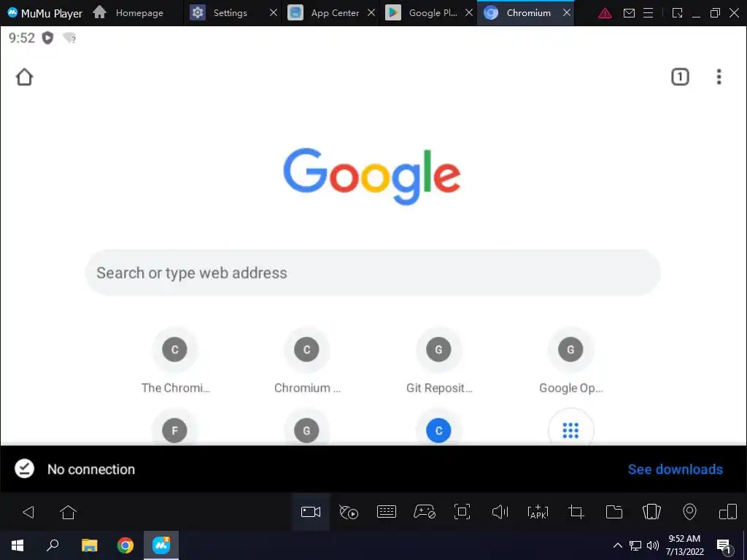Click the Windows tray network icon
Viewport: 747px width, 560px height.
pyautogui.click(x=635, y=545)
